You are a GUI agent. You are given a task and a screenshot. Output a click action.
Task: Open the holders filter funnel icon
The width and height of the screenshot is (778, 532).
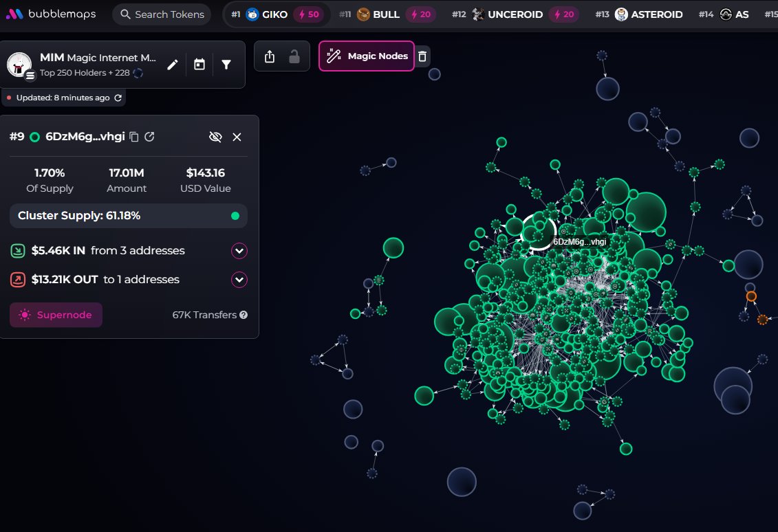coord(226,65)
